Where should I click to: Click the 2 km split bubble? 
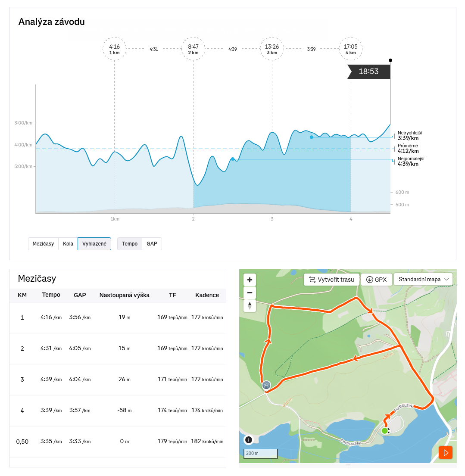point(193,49)
